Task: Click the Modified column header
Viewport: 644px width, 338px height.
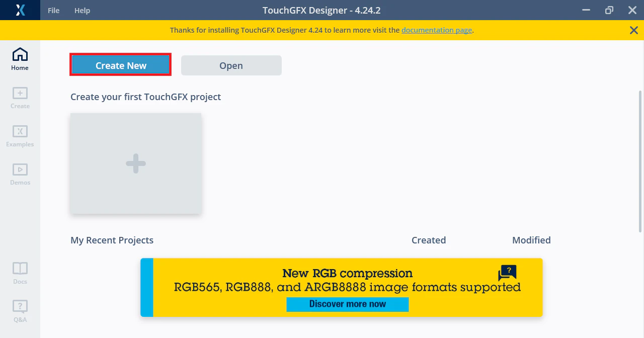Action: [x=531, y=240]
